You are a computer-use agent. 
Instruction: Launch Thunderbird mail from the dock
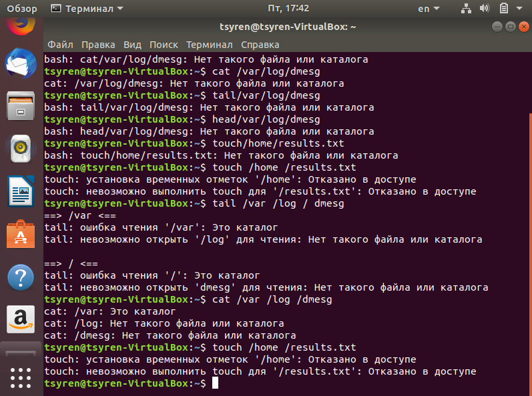tap(21, 63)
